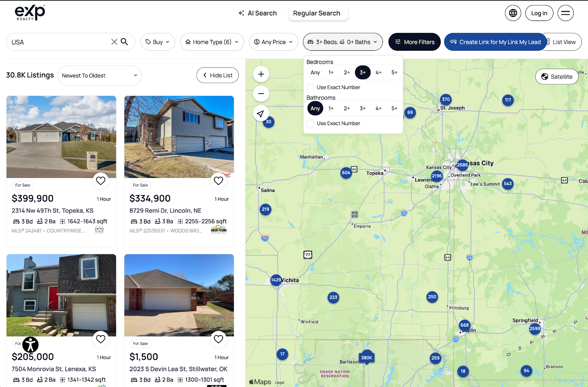Zoom out of the map with minus icon
588x387 pixels.
(x=261, y=94)
